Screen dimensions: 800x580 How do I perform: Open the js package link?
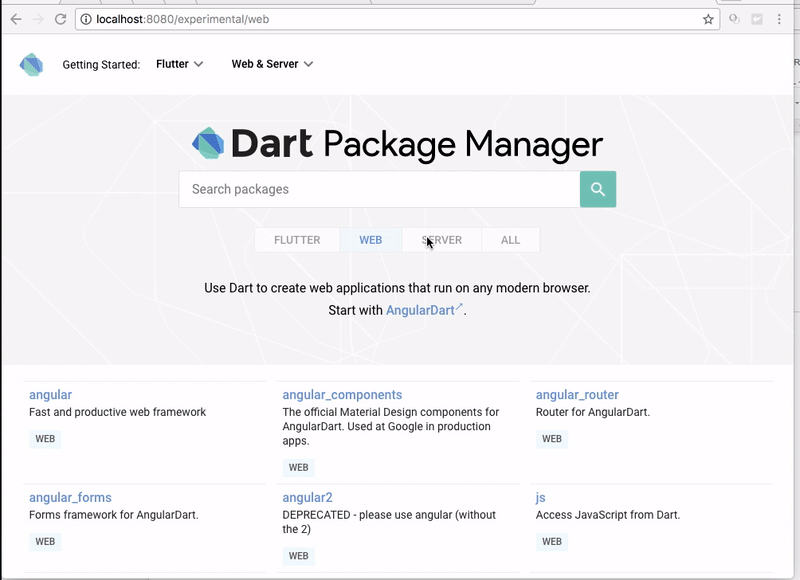tap(540, 497)
